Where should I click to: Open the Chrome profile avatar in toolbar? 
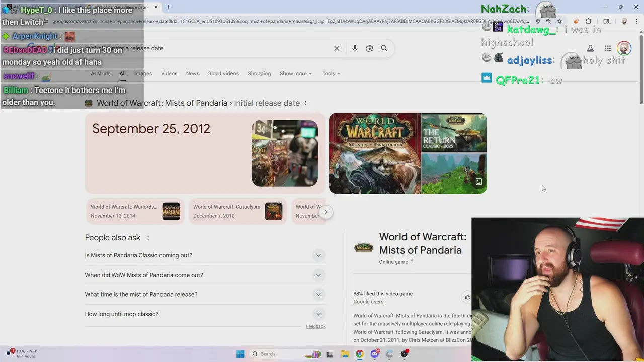pos(624,21)
